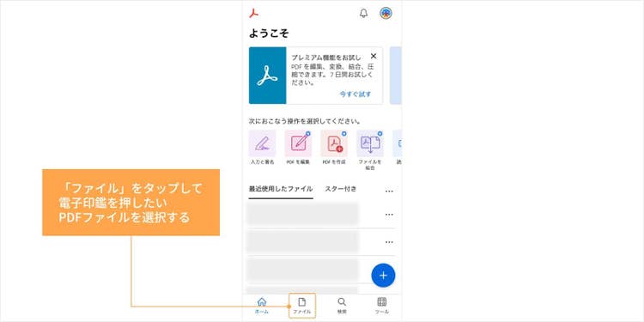Open the premium Acrobat banner image
Screen dimensions: 644x322
[x=267, y=76]
